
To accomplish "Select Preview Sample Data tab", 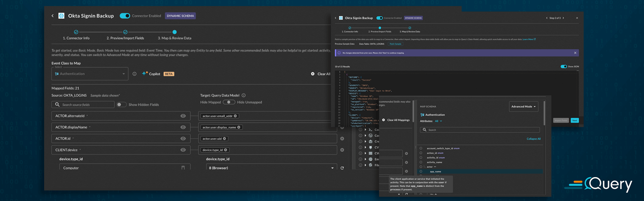I will coord(345,44).
